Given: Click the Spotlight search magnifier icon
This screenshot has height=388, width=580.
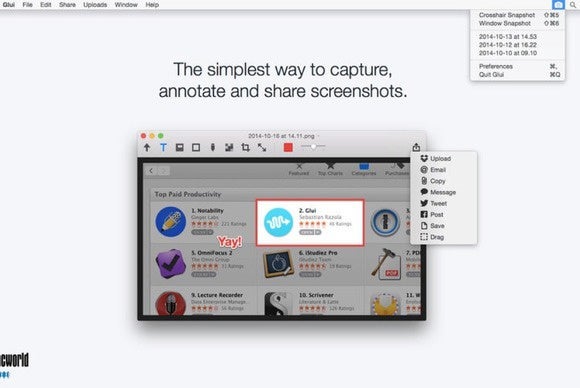Looking at the screenshot, I should (x=573, y=5).
